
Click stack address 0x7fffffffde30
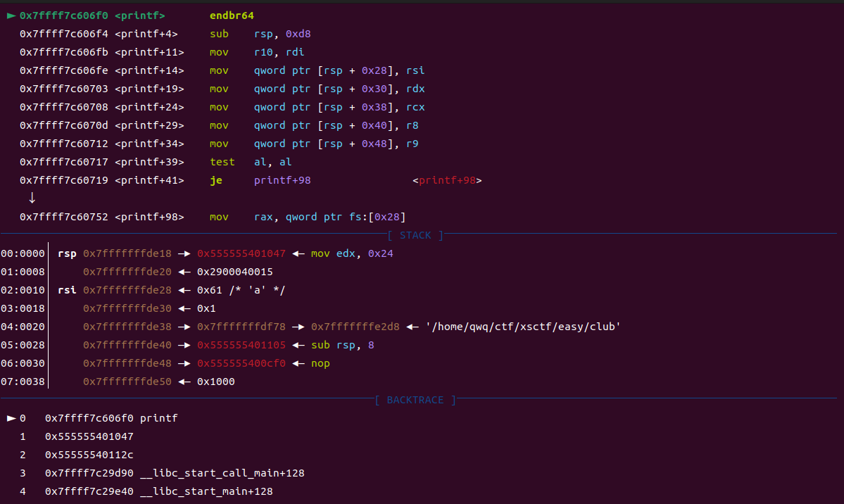click(127, 308)
